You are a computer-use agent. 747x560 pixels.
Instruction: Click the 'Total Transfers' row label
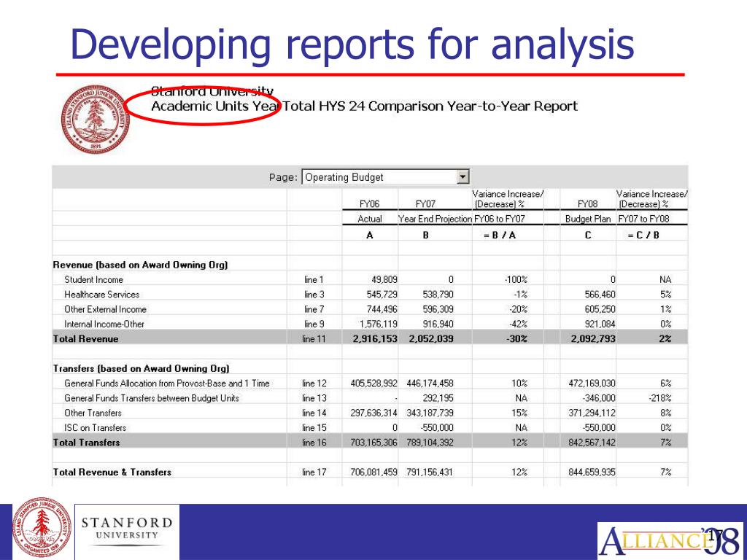(86, 443)
